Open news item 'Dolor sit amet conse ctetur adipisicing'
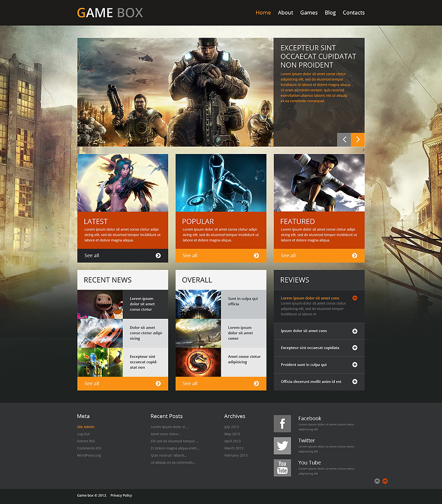 click(x=146, y=333)
